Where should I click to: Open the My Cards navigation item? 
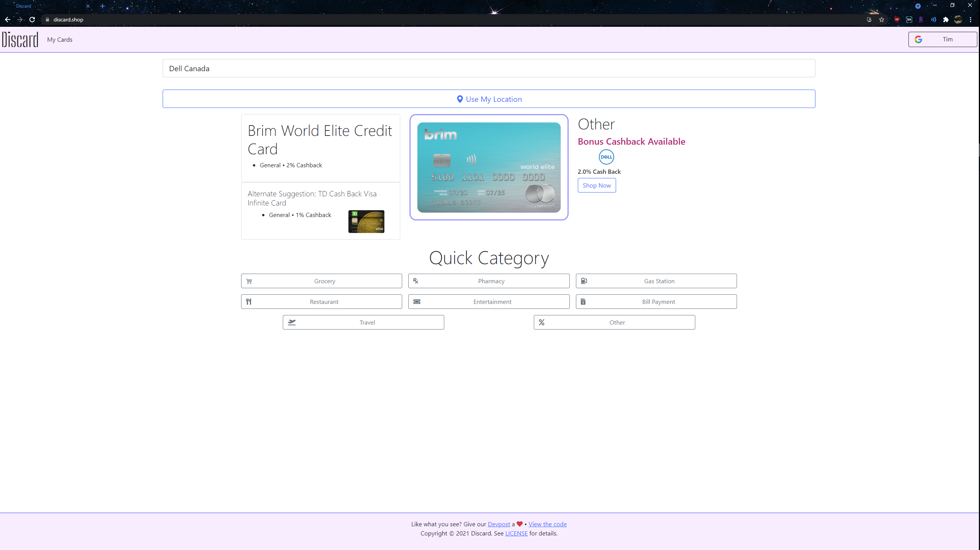[x=59, y=39]
